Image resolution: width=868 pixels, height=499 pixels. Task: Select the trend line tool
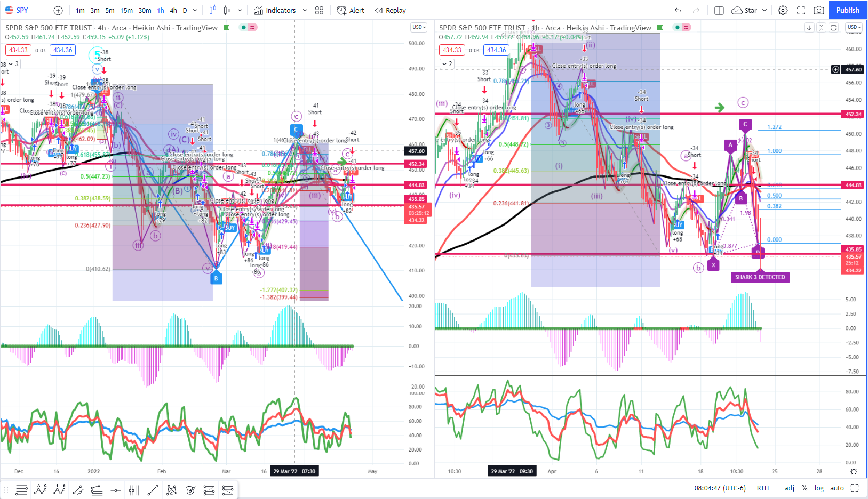(153, 489)
